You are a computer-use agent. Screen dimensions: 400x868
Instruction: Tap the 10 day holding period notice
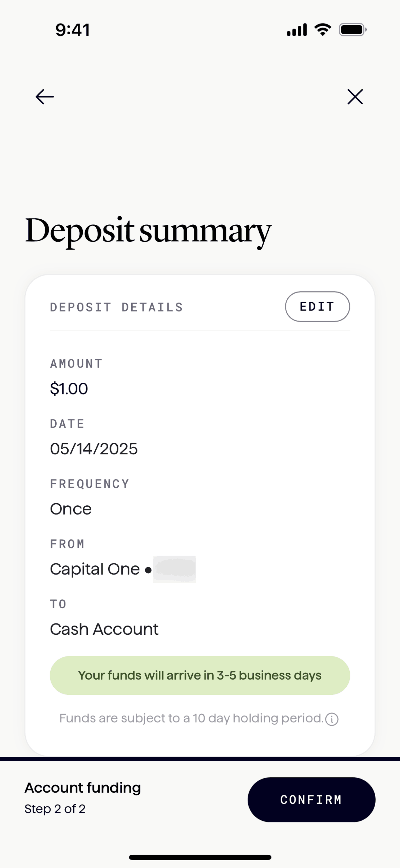click(191, 718)
